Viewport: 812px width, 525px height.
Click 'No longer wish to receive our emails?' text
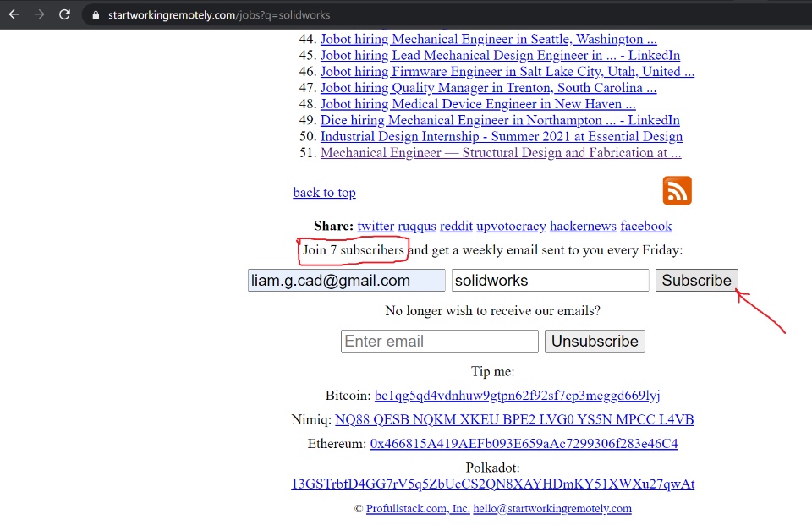[x=492, y=310]
